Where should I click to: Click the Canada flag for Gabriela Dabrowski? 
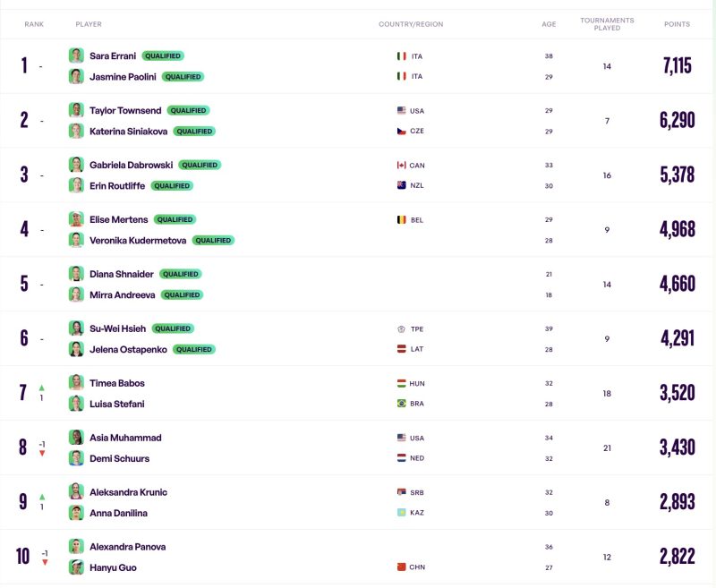401,165
